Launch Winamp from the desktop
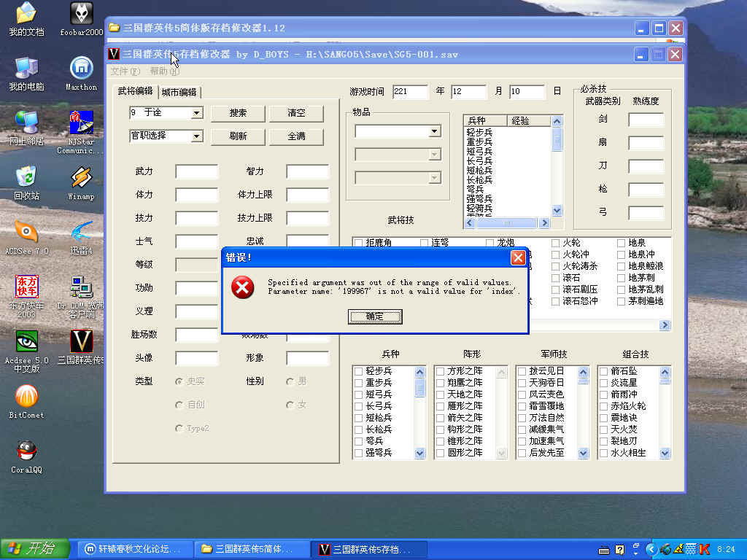The image size is (747, 560). click(x=81, y=178)
